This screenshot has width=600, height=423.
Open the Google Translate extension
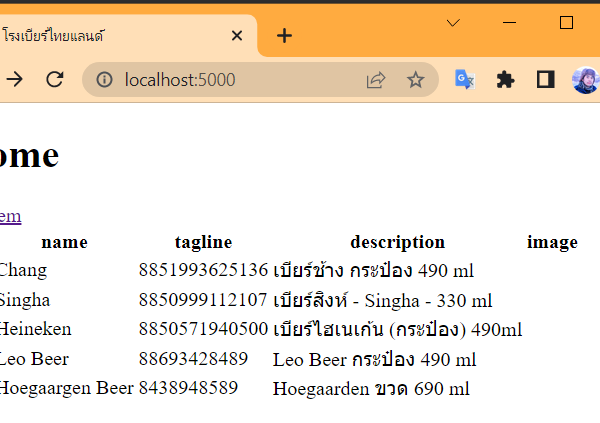tap(465, 80)
